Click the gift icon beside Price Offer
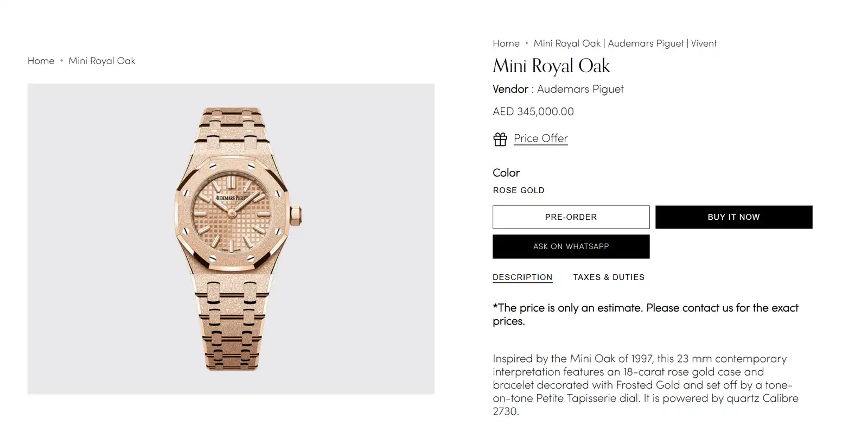Screen dimensions: 868x425 pos(500,139)
